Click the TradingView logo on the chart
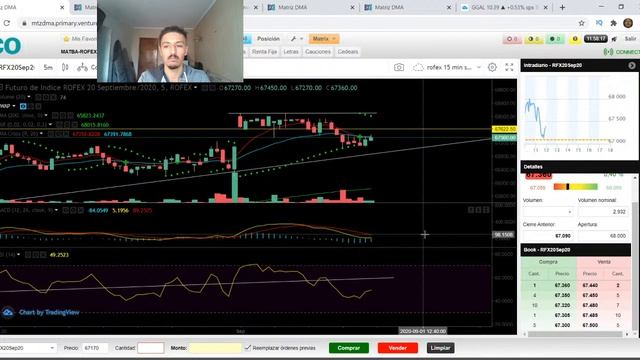Image resolution: width=640 pixels, height=360 pixels. [x=8, y=313]
